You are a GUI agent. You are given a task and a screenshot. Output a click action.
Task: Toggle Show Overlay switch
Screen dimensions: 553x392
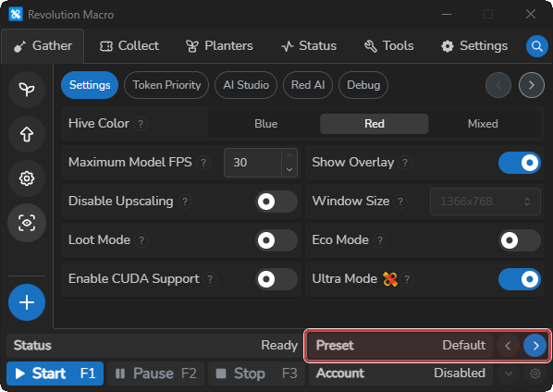click(x=520, y=163)
